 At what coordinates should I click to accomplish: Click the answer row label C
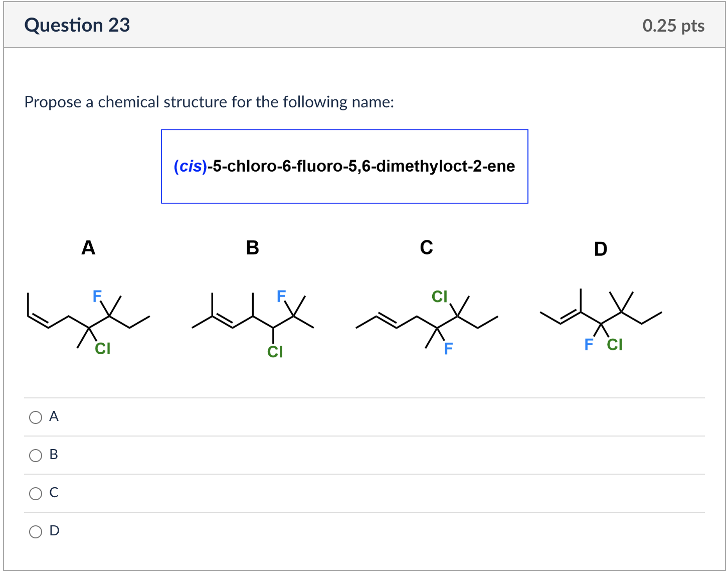(54, 493)
